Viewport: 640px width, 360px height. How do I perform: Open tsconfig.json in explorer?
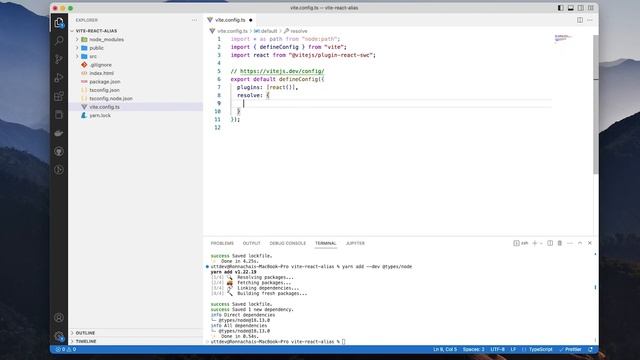[x=104, y=90]
